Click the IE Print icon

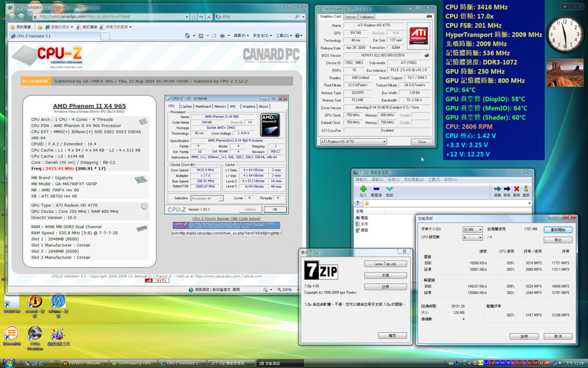[x=222, y=36]
